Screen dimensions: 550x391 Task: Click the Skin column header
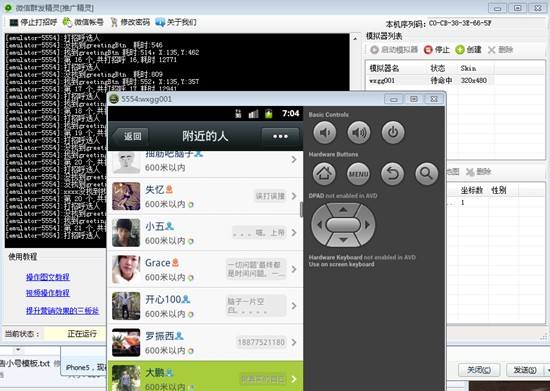pos(468,68)
